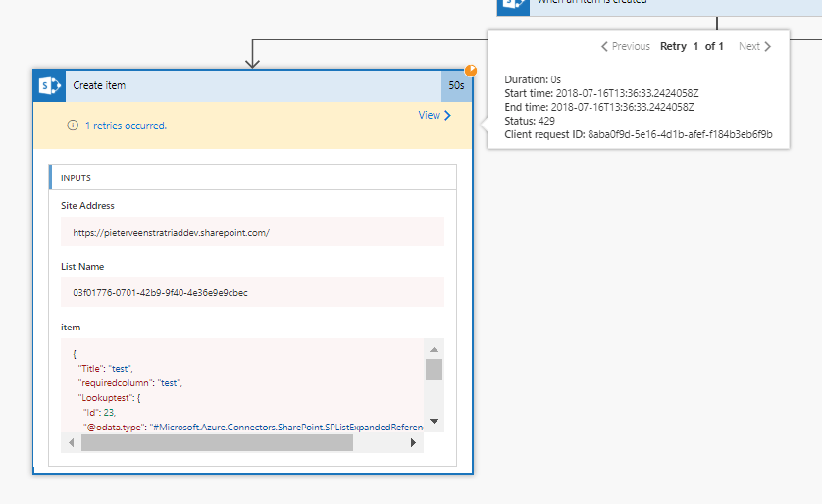
Task: Click the "Title": "test" JSON line
Action: coord(105,369)
